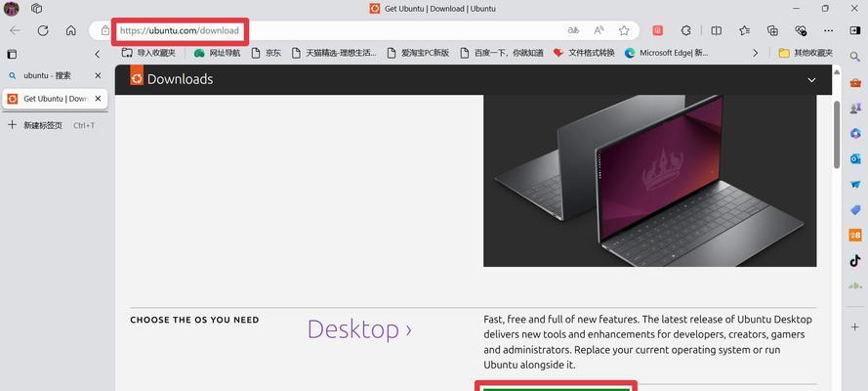Switch to the 'ubuntu - 搜索' tab
This screenshot has height=391, width=868.
(x=54, y=76)
